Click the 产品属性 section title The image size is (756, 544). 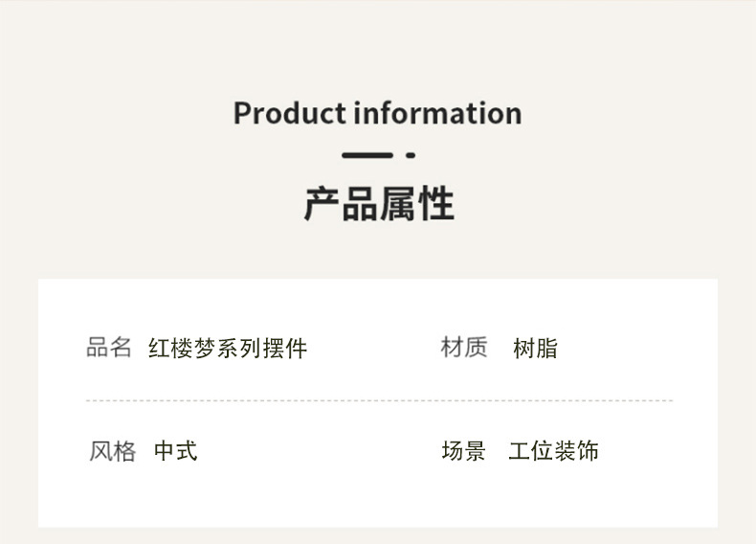[378, 204]
